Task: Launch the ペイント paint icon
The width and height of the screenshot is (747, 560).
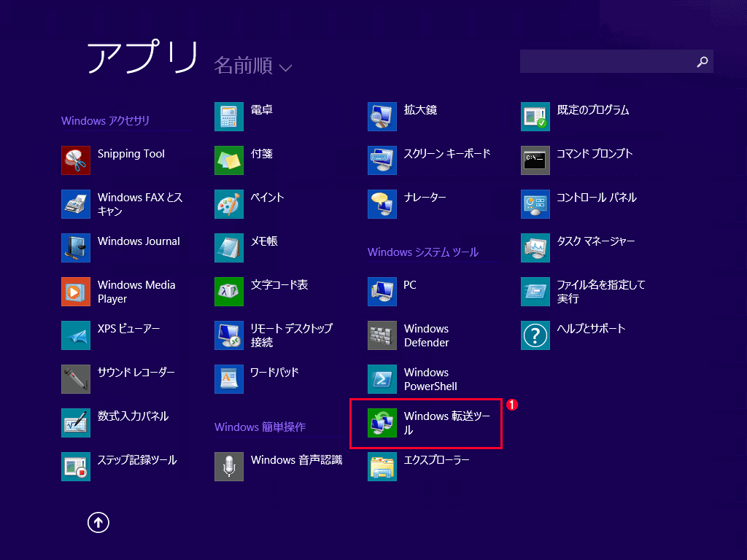Action: pos(229,204)
